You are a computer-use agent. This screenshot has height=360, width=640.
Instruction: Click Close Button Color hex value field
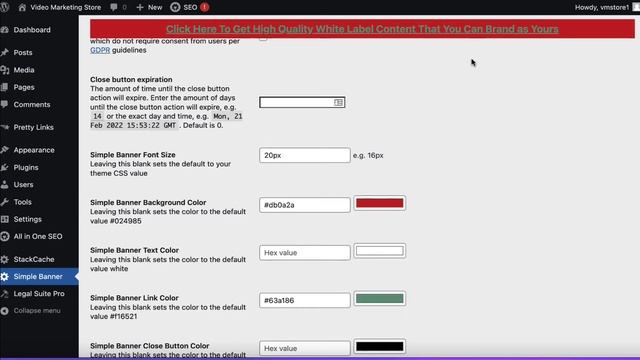coord(304,348)
